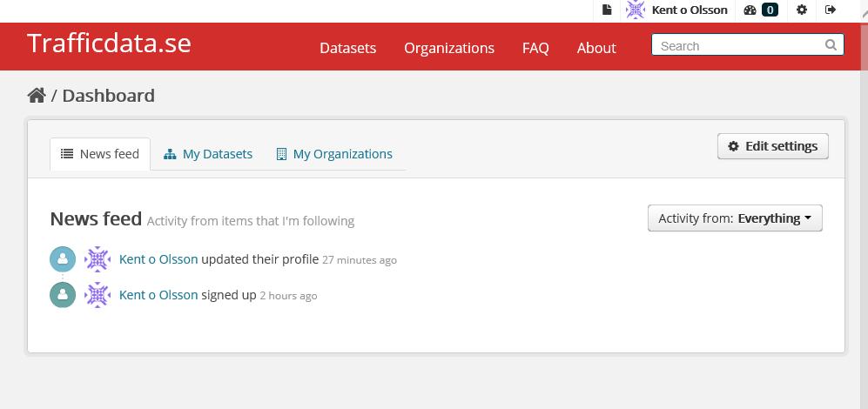Click the home breadcrumb icon

(37, 95)
